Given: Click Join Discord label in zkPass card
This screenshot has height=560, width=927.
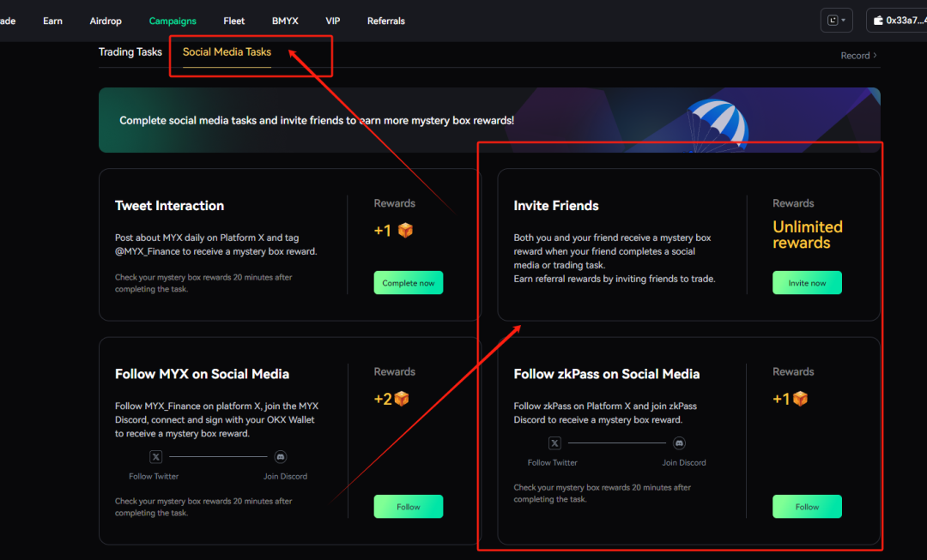Looking at the screenshot, I should [684, 462].
